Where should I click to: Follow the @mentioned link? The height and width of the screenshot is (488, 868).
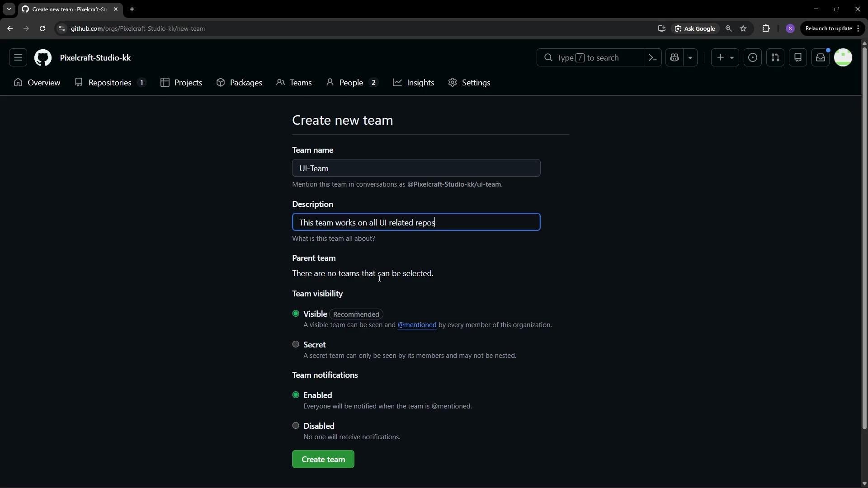417,325
